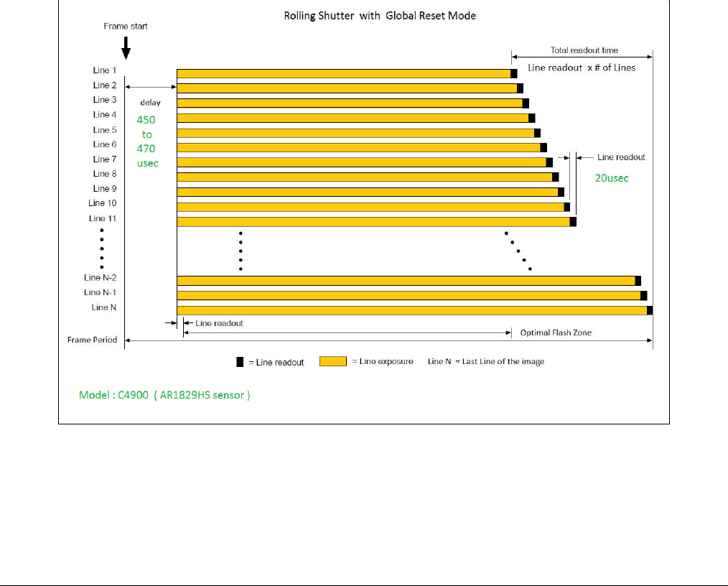The width and height of the screenshot is (728, 586).
Task: Click the vertical dots below Line 11 label
Action: (x=102, y=249)
